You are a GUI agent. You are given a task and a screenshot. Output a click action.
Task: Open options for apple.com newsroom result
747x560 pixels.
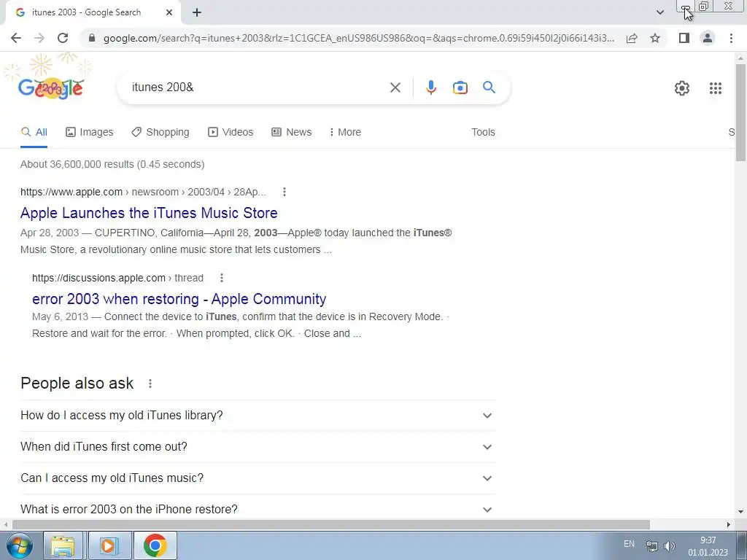(x=285, y=192)
